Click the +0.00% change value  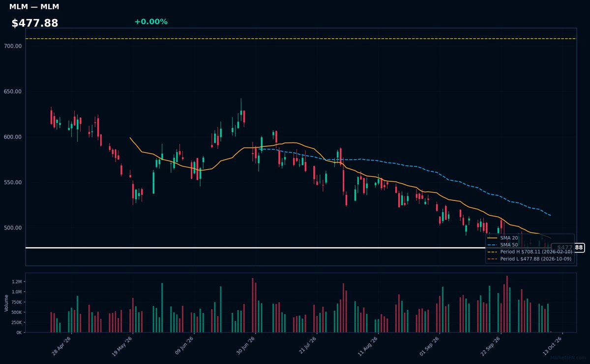click(x=151, y=22)
